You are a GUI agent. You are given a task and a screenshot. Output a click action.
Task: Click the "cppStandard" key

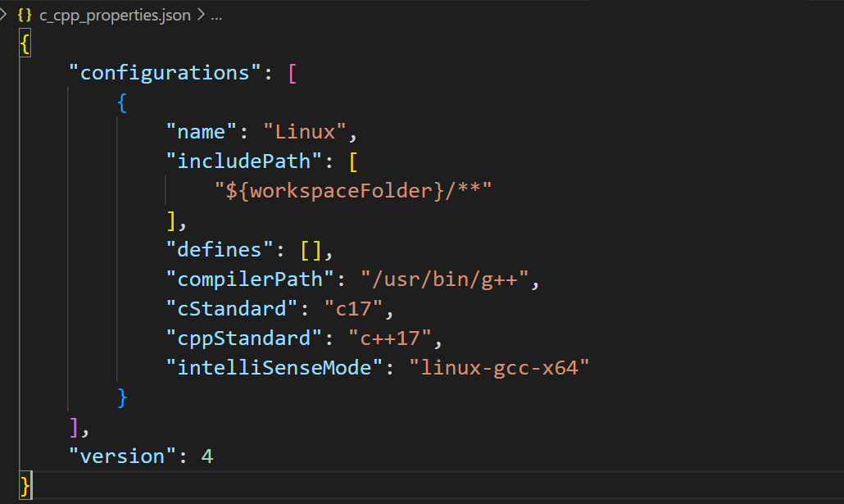[244, 338]
